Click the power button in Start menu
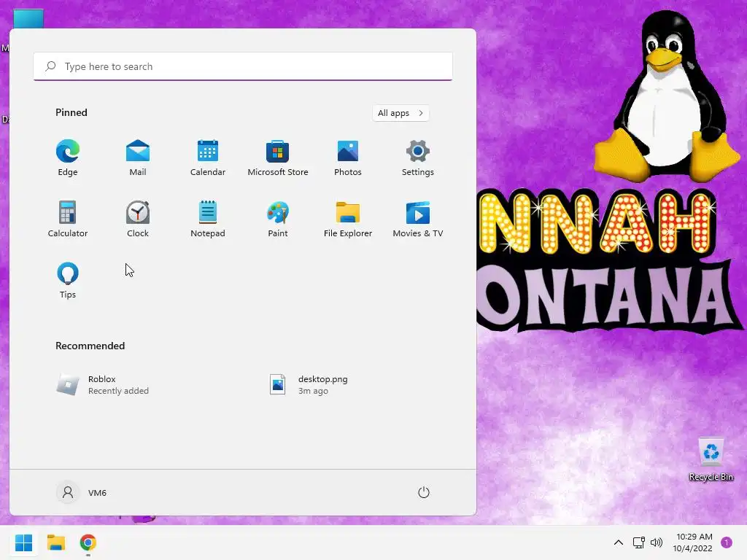Viewport: 747px width, 560px height. [x=424, y=492]
